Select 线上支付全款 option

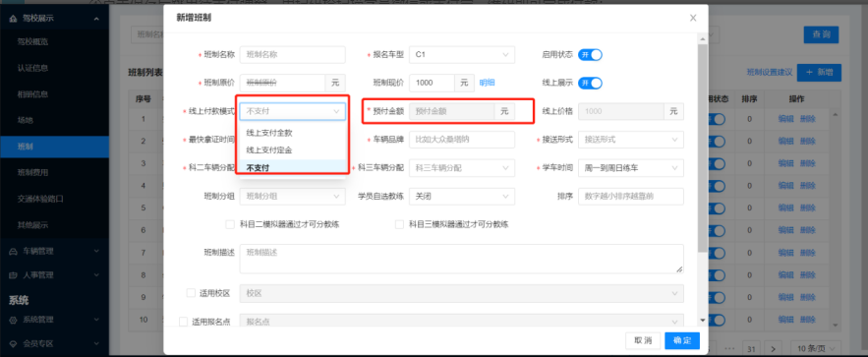point(292,134)
